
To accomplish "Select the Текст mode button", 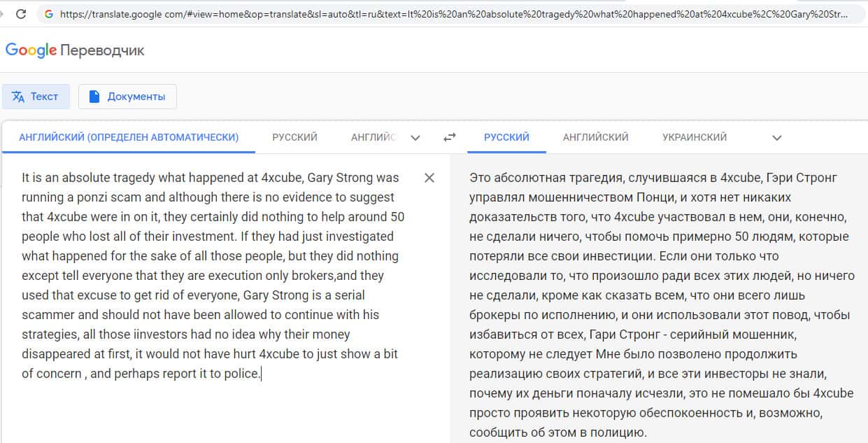I will pyautogui.click(x=36, y=97).
